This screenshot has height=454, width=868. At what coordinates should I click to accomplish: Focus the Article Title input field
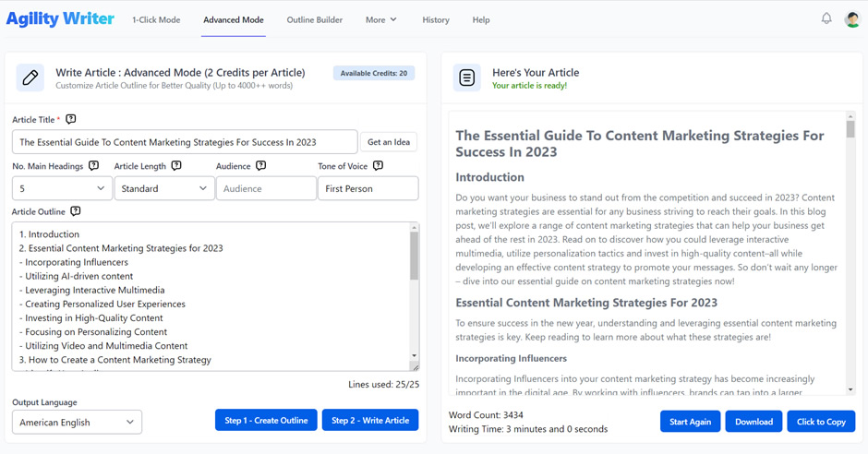click(185, 142)
